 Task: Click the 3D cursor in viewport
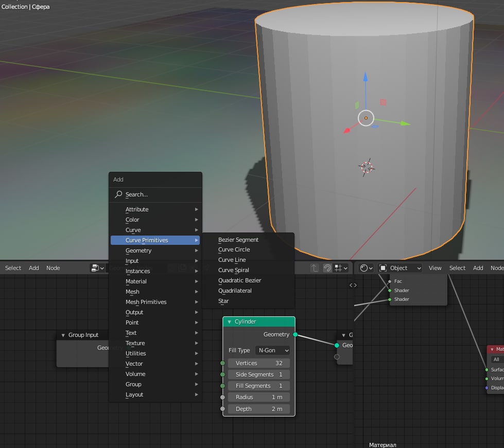[367, 167]
